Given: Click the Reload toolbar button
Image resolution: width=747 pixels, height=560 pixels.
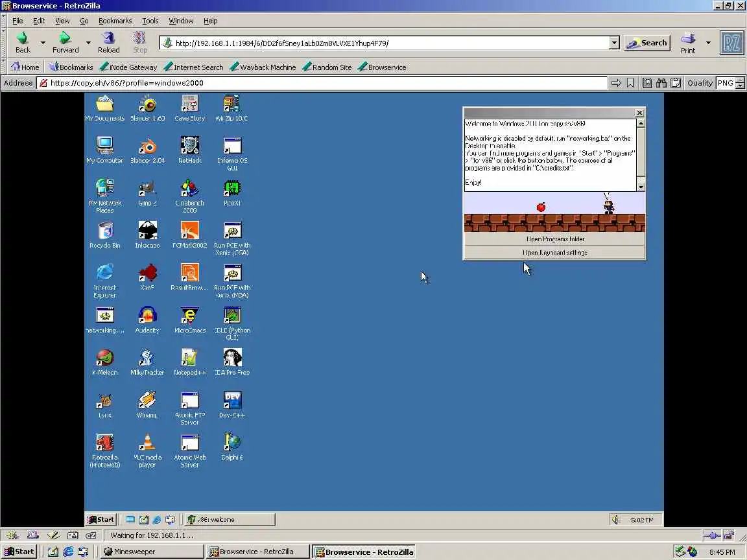Looking at the screenshot, I should point(109,42).
